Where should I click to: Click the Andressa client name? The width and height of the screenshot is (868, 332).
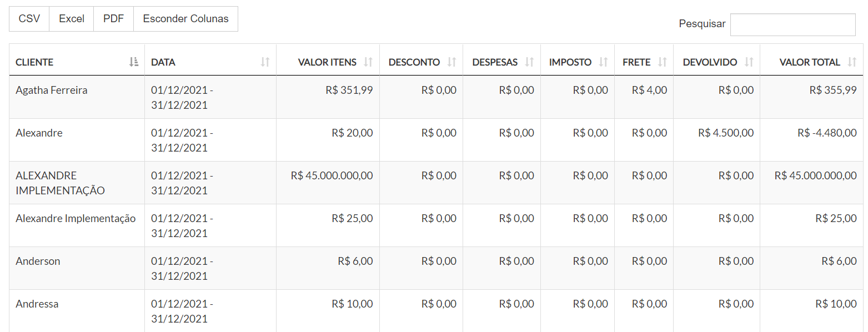click(37, 304)
